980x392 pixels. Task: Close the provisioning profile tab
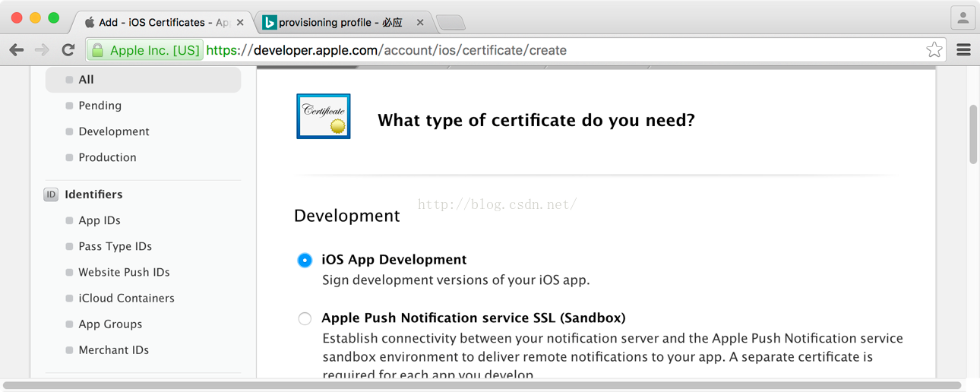tap(420, 23)
